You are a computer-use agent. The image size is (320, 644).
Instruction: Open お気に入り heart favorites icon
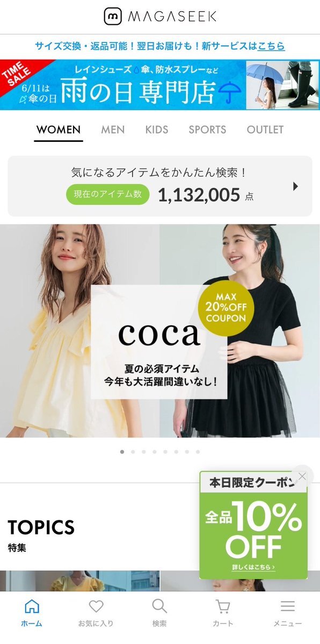96,606
